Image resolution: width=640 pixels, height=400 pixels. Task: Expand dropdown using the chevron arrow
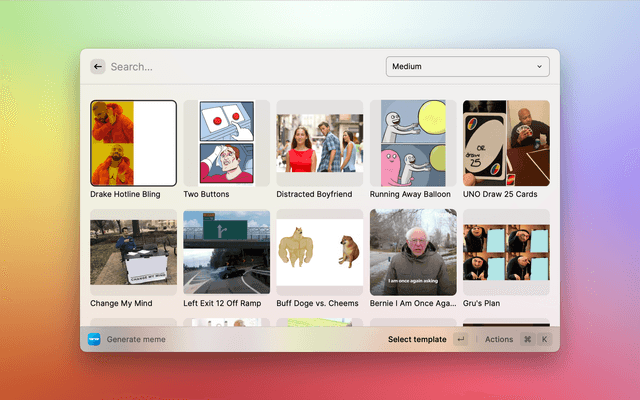coord(540,67)
